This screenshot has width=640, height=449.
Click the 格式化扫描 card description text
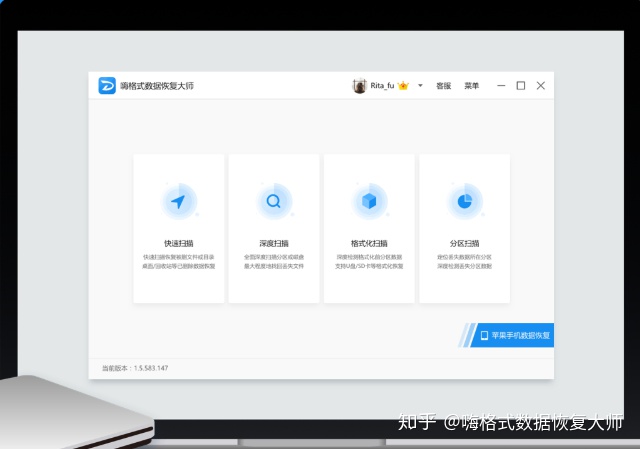(x=369, y=262)
